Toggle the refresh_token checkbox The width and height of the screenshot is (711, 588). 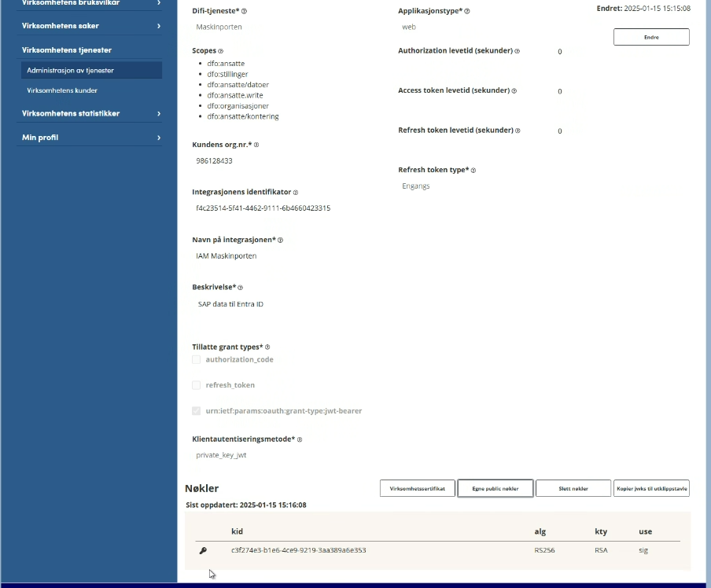pyautogui.click(x=197, y=385)
